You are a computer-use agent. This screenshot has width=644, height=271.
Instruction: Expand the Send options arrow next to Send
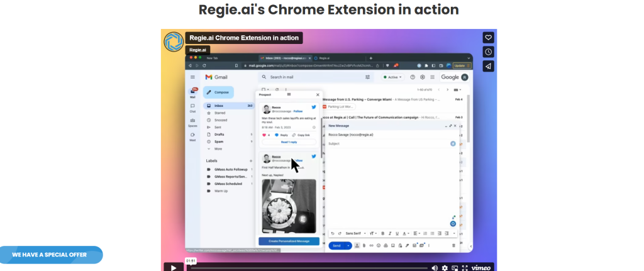pyautogui.click(x=348, y=245)
